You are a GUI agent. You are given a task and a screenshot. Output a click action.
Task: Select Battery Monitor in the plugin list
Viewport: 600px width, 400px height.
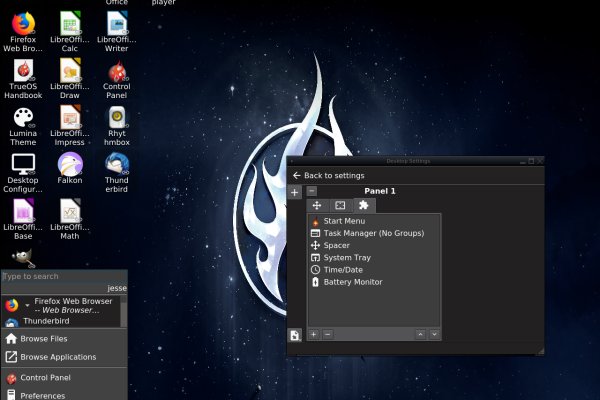coord(352,282)
